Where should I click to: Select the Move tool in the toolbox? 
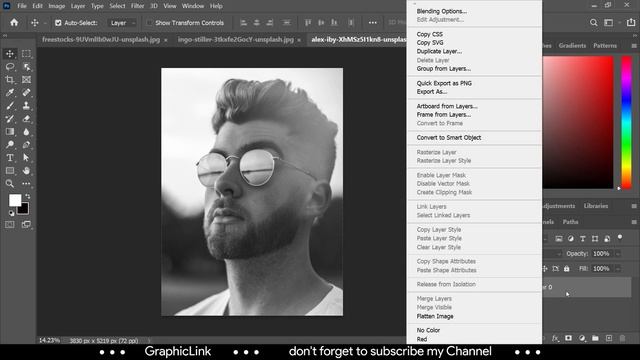(10, 54)
